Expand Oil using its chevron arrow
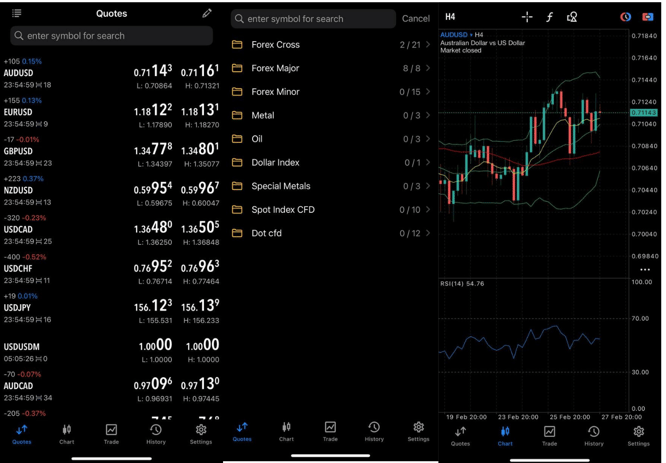The width and height of the screenshot is (666, 463). click(428, 139)
